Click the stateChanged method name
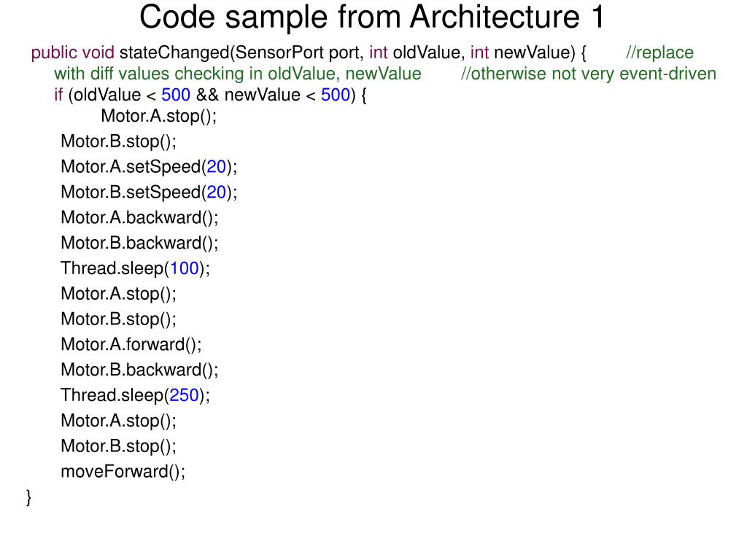The width and height of the screenshot is (747, 560). click(174, 52)
